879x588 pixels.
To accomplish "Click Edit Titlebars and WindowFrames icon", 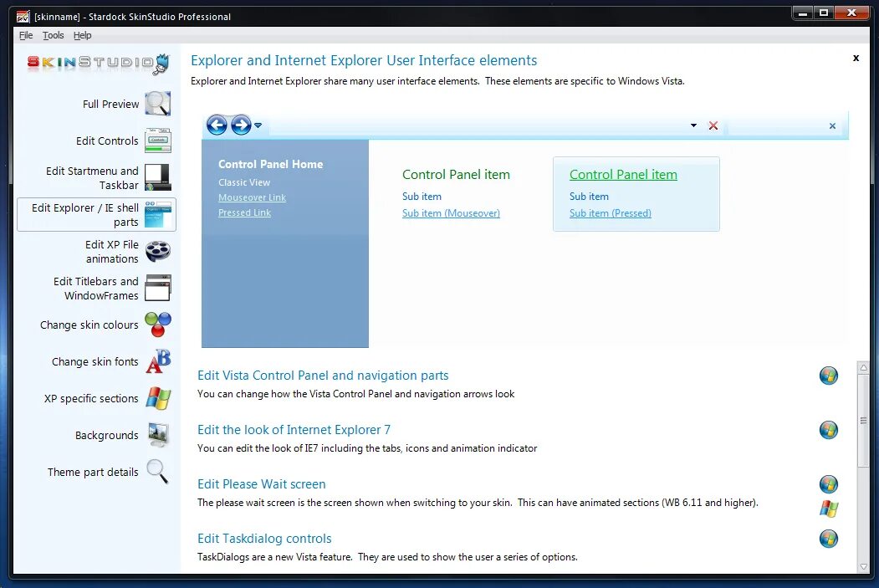I will pyautogui.click(x=158, y=288).
